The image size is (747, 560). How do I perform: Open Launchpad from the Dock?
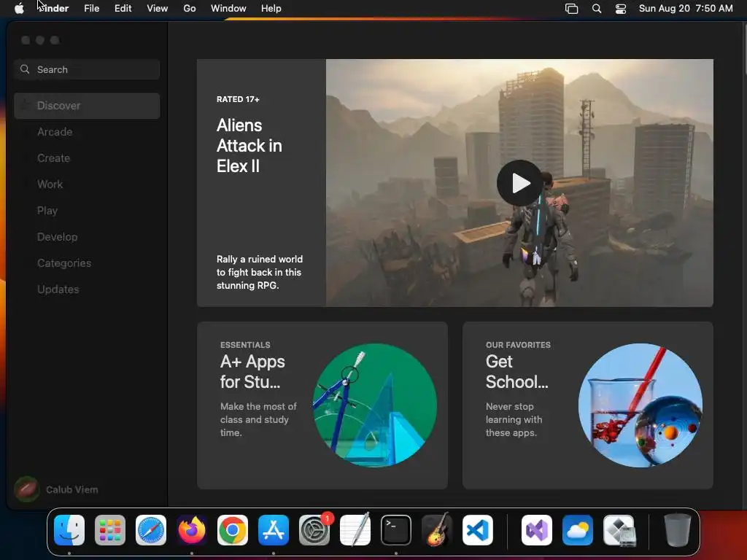tap(110, 530)
